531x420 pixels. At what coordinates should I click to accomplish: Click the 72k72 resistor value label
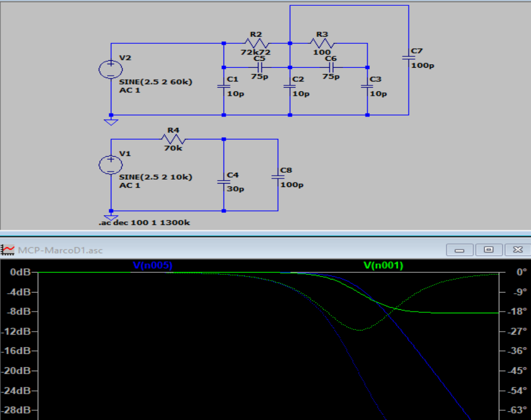pyautogui.click(x=255, y=52)
